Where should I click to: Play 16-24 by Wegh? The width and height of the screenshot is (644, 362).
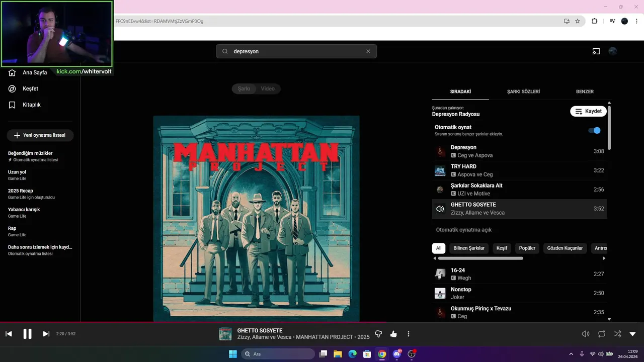(519, 274)
